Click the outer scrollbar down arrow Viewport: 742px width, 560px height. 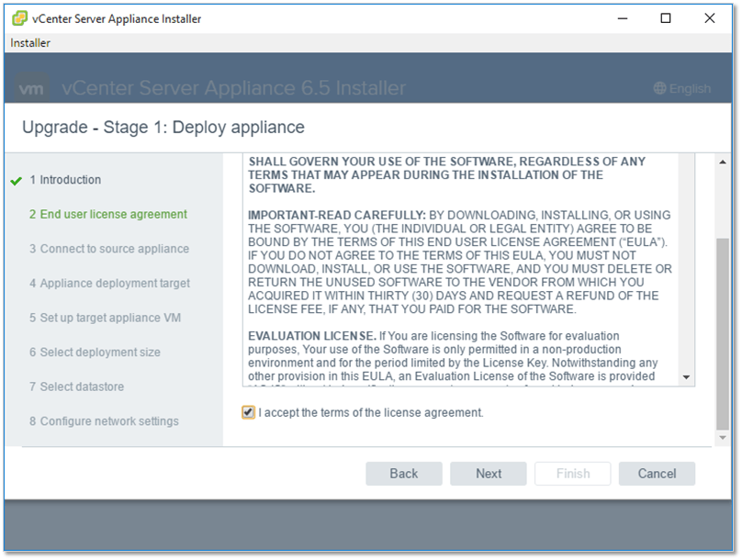[723, 438]
